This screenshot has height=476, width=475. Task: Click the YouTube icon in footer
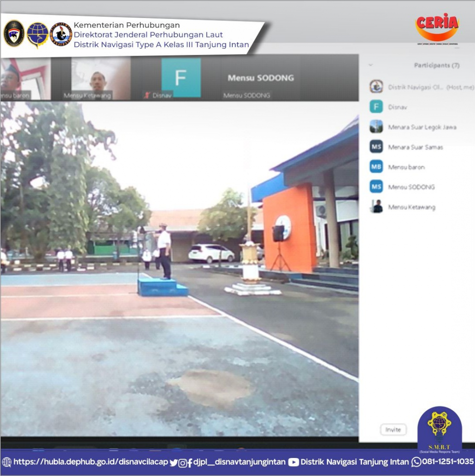coord(293,462)
